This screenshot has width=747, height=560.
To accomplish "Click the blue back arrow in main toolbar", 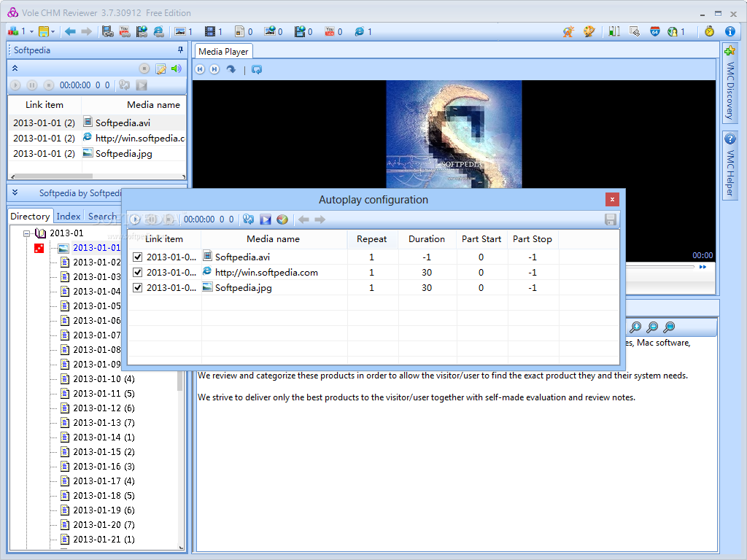I will click(x=70, y=31).
